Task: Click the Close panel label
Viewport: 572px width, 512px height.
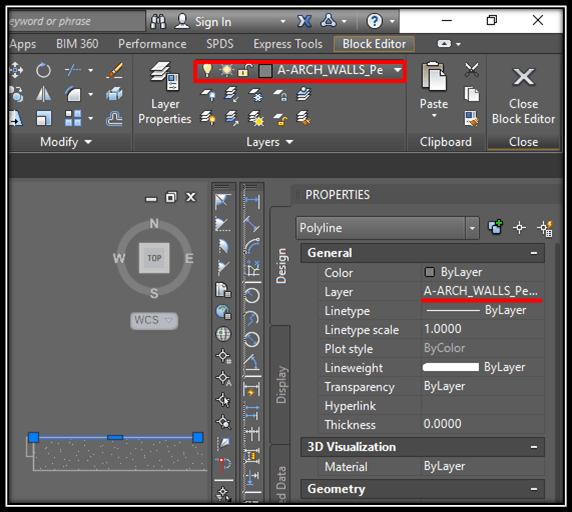Action: (523, 141)
